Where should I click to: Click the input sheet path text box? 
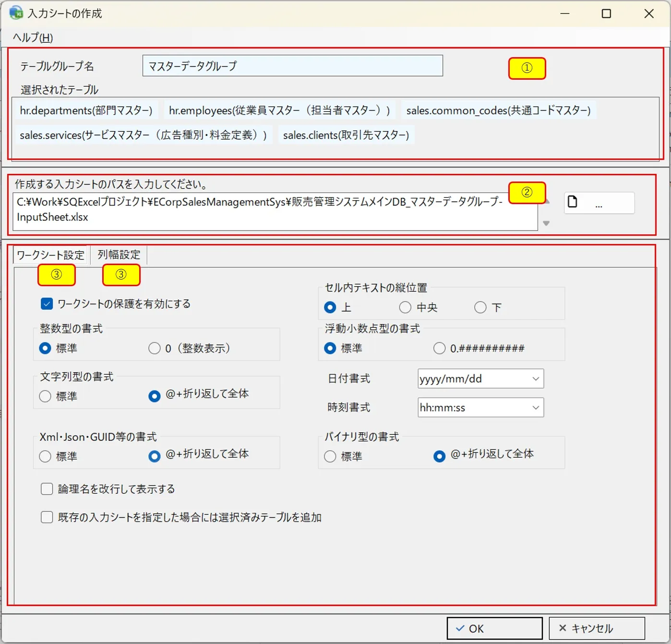pyautogui.click(x=276, y=211)
